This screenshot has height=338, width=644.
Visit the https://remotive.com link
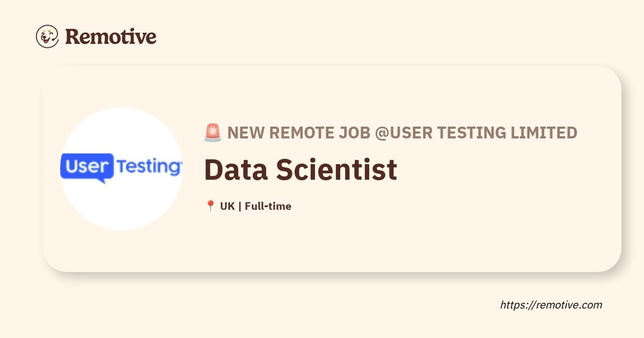click(x=551, y=305)
